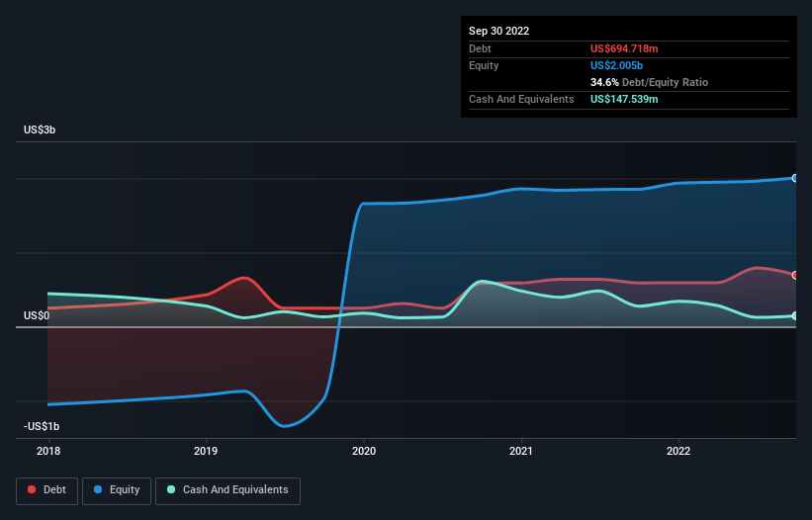Image resolution: width=812 pixels, height=520 pixels.
Task: Click the US$147.539m cash value
Action: (x=624, y=99)
